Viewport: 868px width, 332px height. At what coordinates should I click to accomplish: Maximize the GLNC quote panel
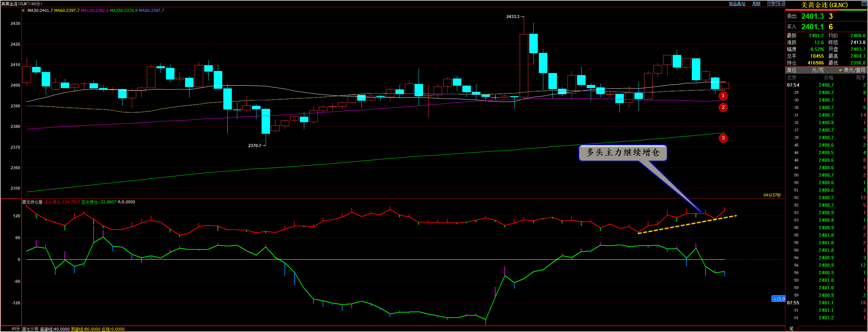pos(864,3)
